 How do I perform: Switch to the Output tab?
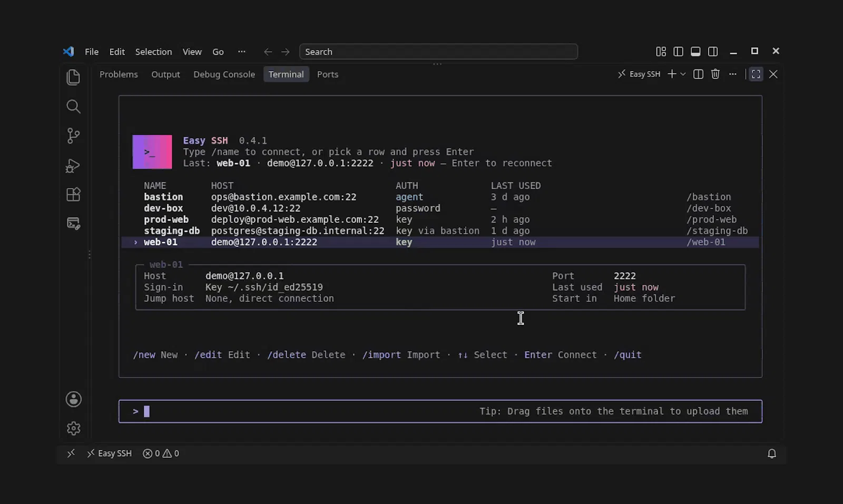pyautogui.click(x=165, y=74)
